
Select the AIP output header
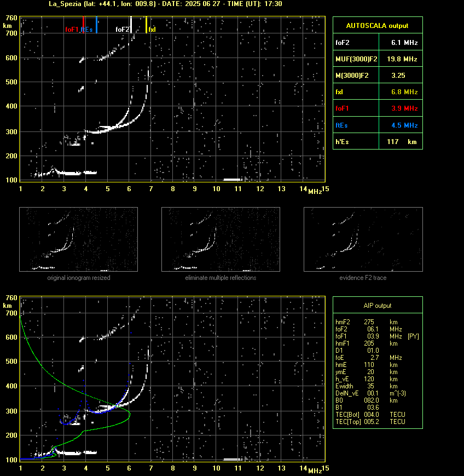377,306
